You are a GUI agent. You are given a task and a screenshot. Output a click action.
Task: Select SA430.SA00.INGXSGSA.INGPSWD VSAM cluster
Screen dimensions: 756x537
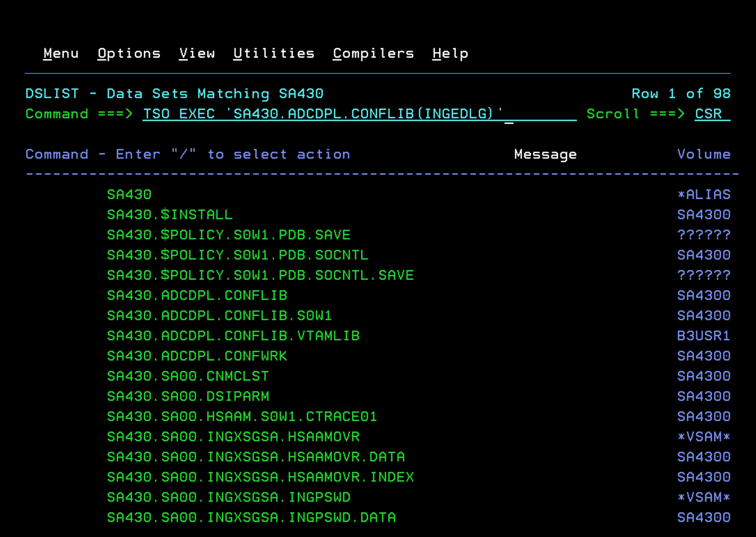(x=228, y=497)
